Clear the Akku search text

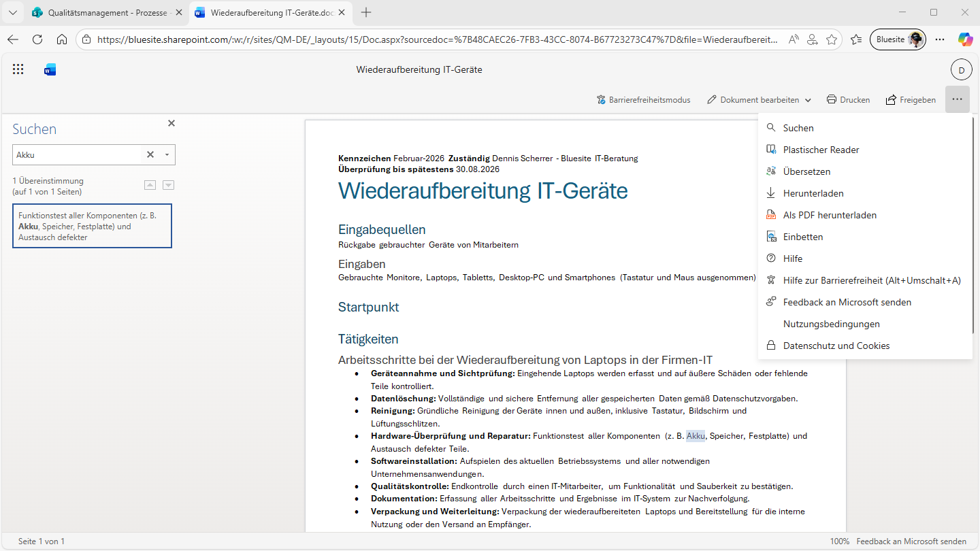coord(150,154)
